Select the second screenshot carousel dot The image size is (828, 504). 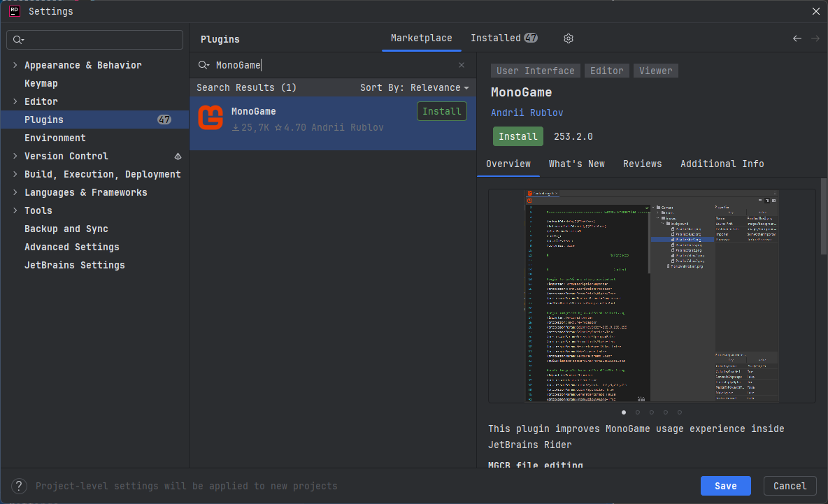637,412
